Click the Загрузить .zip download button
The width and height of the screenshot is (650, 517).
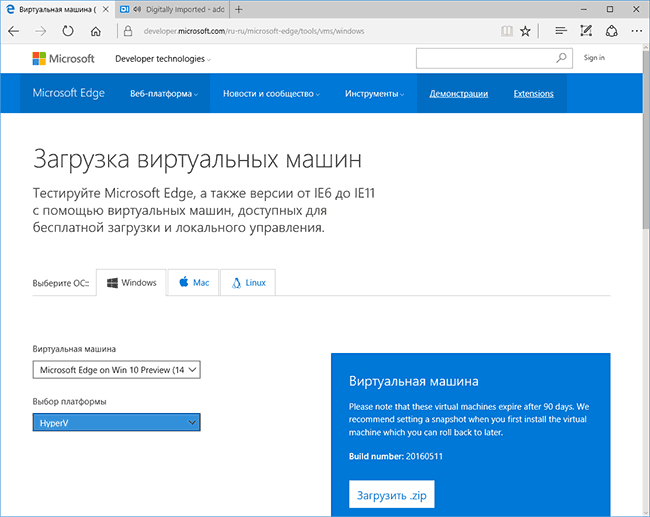(x=392, y=494)
